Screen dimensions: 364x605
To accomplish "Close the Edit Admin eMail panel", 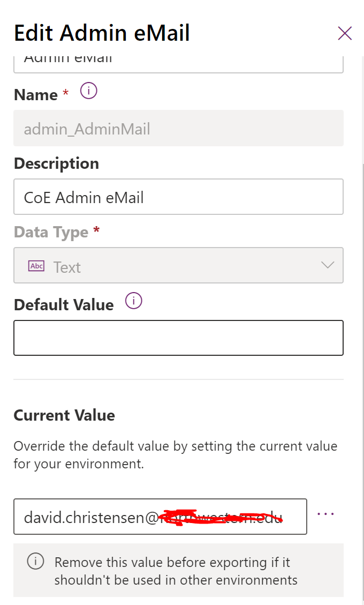I will 345,33.
